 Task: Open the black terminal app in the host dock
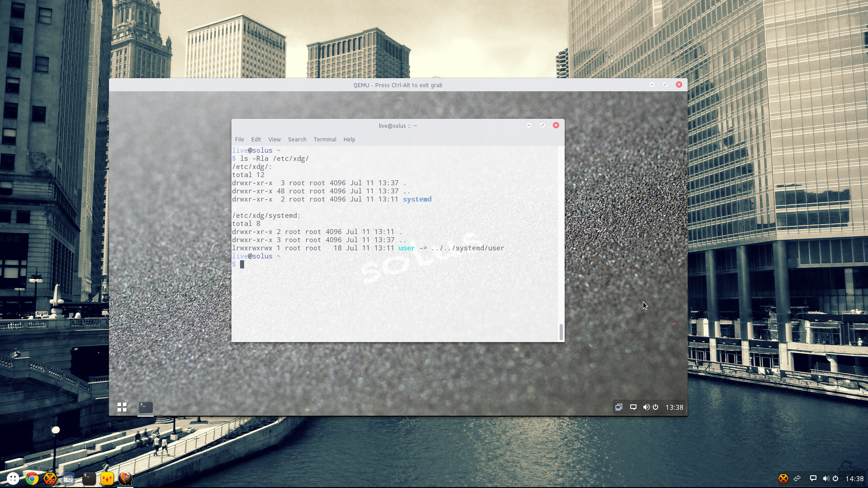pyautogui.click(x=89, y=479)
